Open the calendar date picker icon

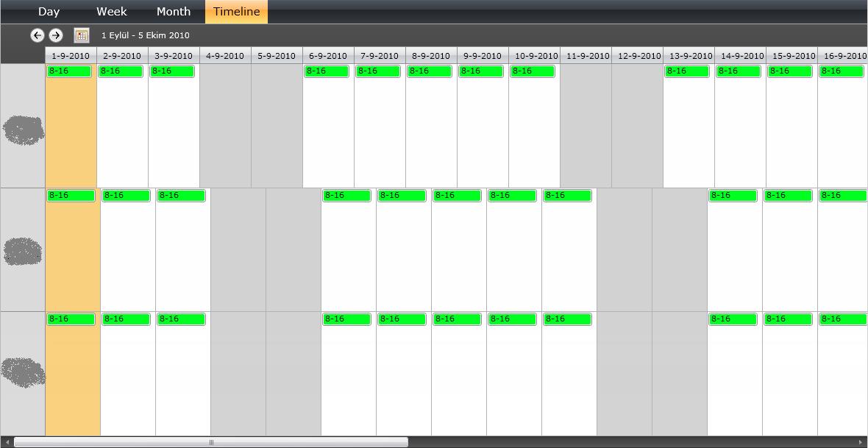coord(82,35)
